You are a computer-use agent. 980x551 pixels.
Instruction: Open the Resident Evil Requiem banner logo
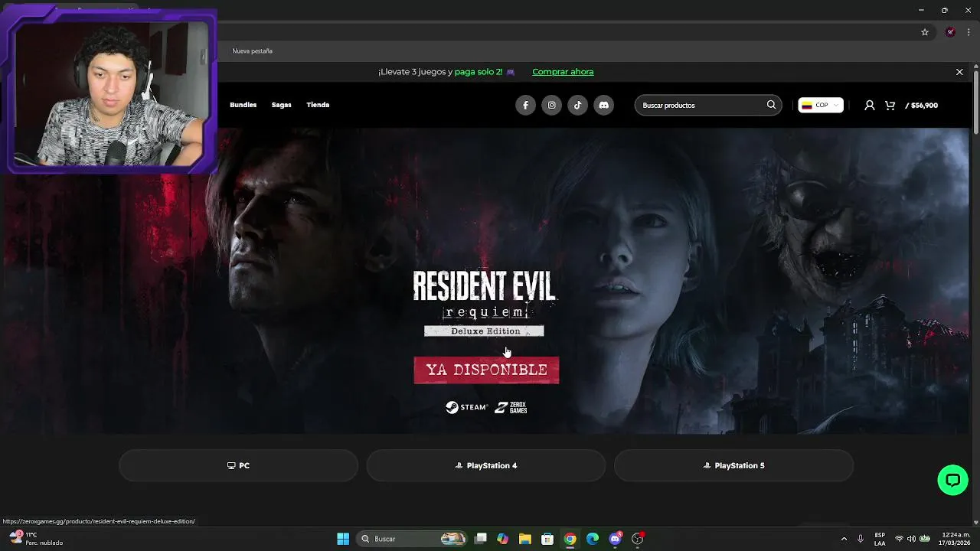pyautogui.click(x=484, y=294)
